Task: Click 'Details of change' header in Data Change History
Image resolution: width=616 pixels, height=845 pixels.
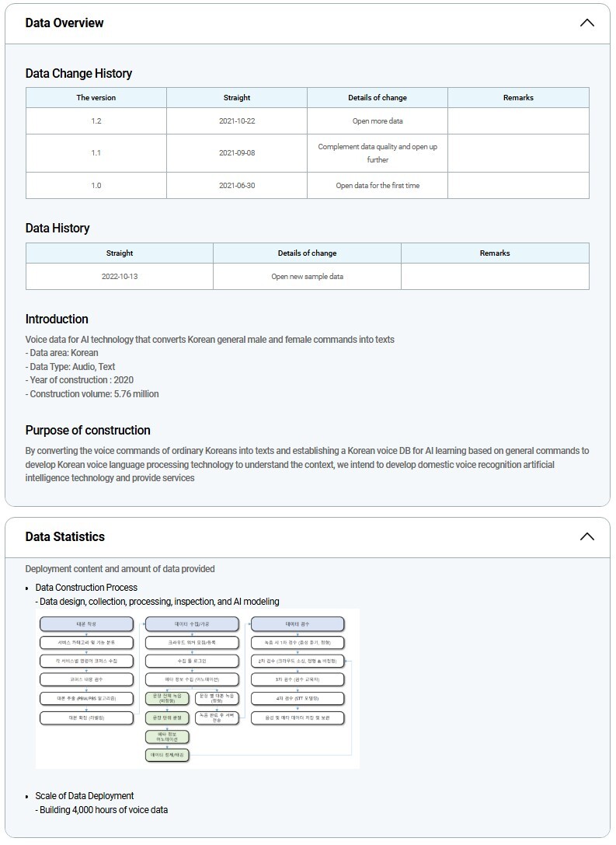Action: (x=378, y=98)
